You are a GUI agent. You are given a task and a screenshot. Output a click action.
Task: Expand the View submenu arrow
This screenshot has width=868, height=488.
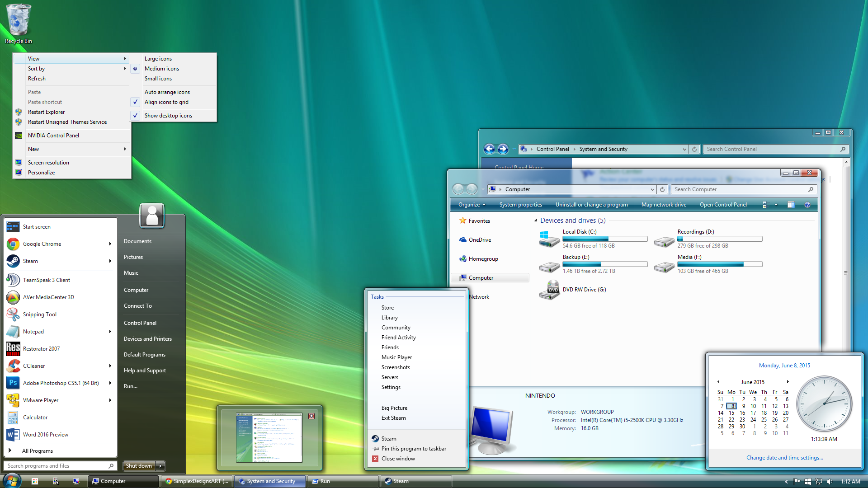click(x=125, y=58)
